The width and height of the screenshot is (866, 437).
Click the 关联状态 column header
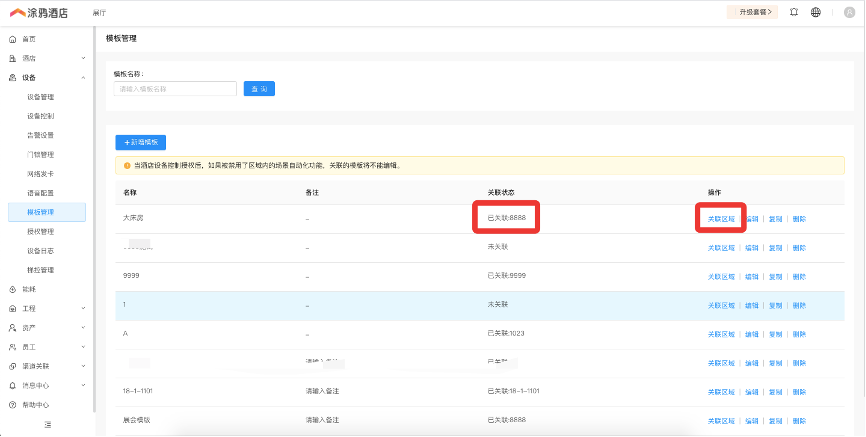click(501, 193)
